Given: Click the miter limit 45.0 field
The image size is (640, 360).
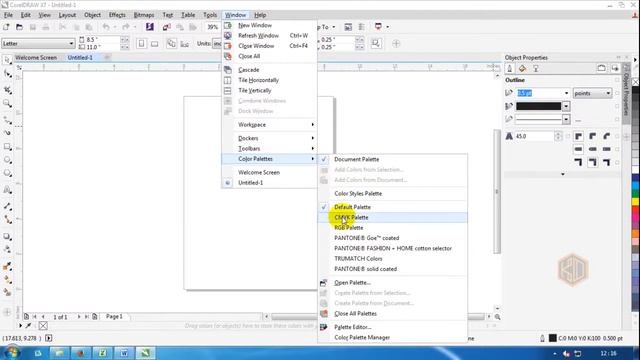Looking at the screenshot, I should (x=534, y=136).
